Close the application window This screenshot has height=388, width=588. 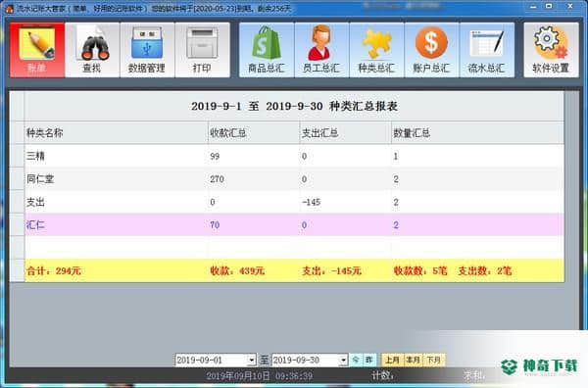[570, 7]
